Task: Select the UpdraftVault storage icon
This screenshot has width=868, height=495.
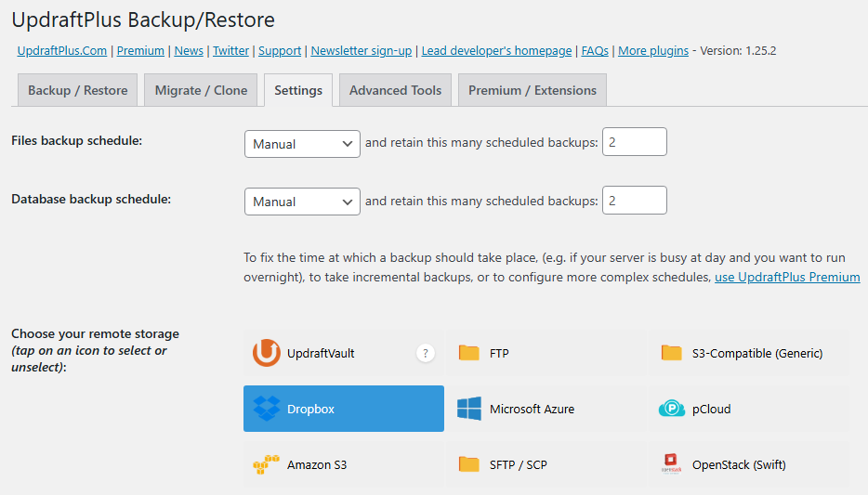Action: (x=267, y=353)
